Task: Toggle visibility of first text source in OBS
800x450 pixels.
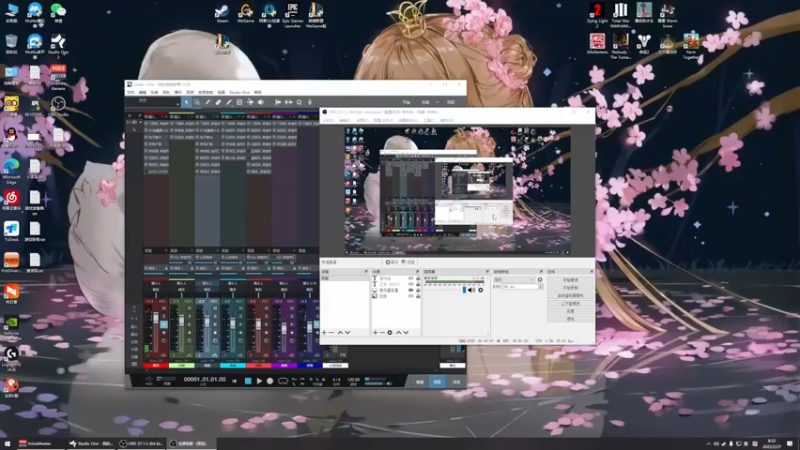Action: coord(411,279)
